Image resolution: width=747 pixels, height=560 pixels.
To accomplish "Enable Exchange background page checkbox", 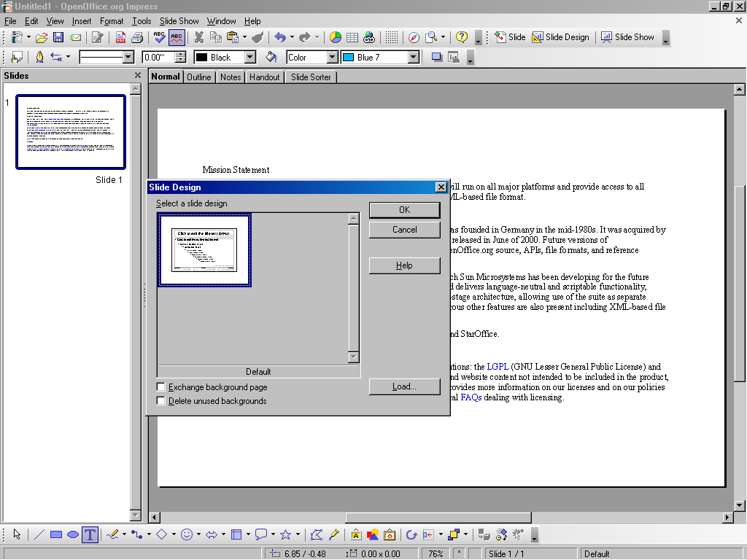I will click(x=161, y=387).
